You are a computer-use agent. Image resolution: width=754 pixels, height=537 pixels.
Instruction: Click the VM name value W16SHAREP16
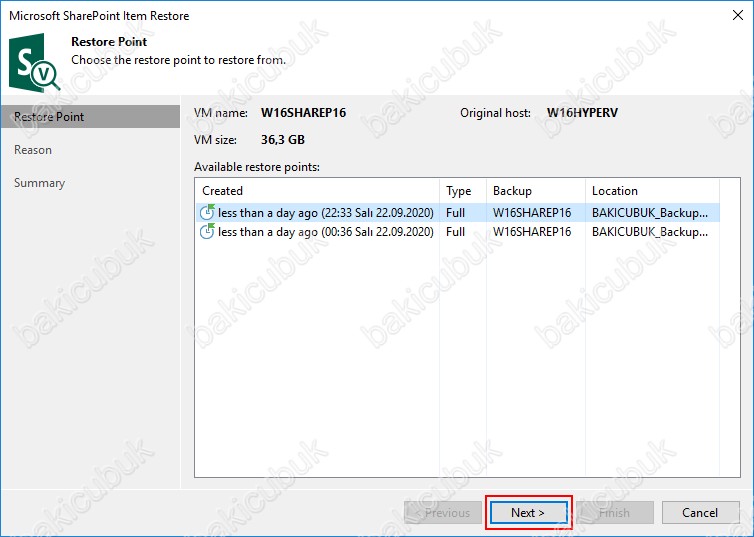coord(303,112)
